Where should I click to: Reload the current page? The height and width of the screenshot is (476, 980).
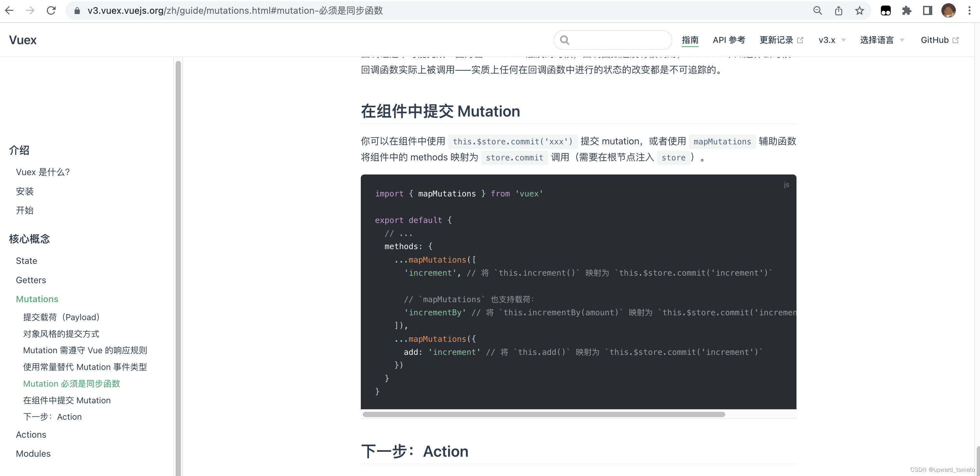coord(51,10)
